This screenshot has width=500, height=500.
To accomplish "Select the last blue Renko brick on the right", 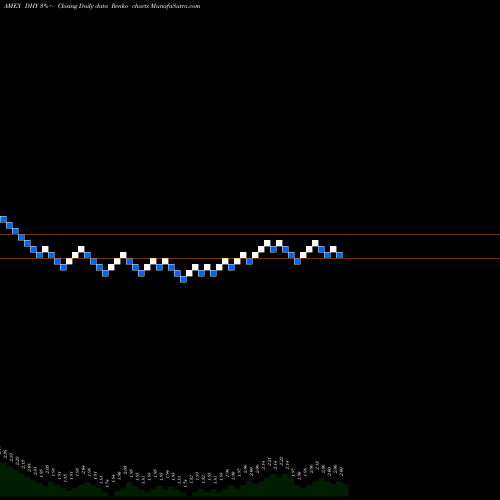I will [x=339, y=255].
